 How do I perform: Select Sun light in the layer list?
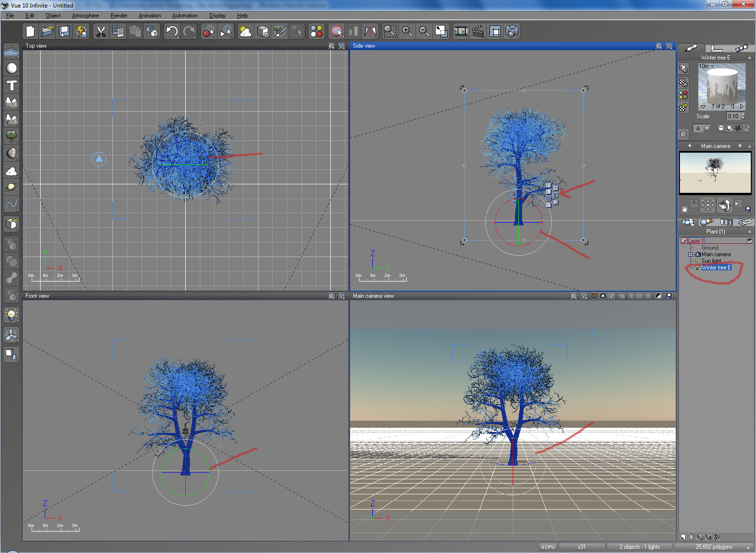pyautogui.click(x=711, y=261)
